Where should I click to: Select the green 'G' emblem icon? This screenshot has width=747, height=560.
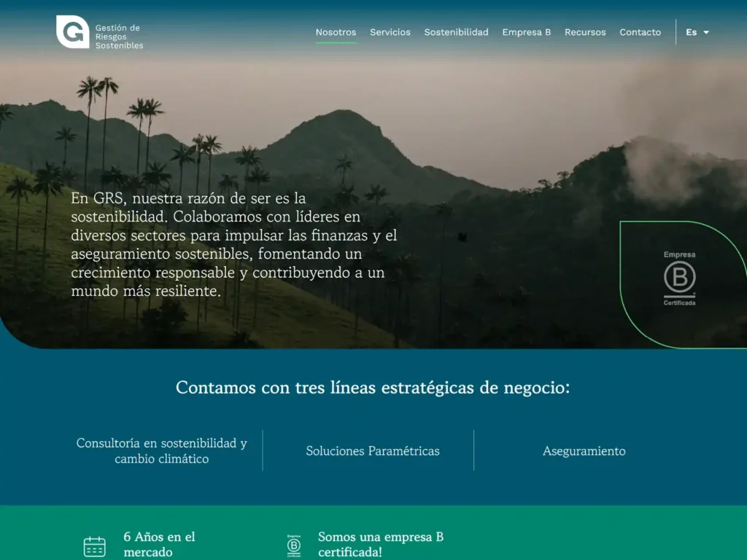[71, 32]
